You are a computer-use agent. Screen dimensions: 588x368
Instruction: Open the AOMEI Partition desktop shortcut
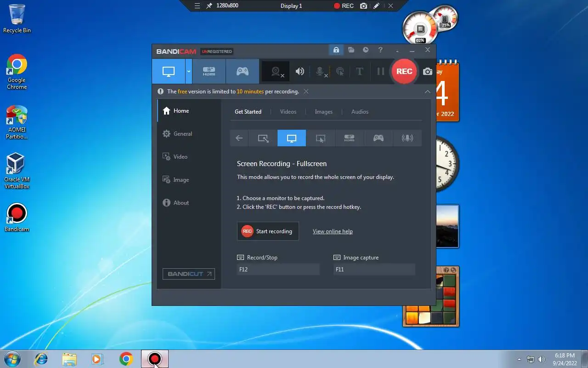17,122
